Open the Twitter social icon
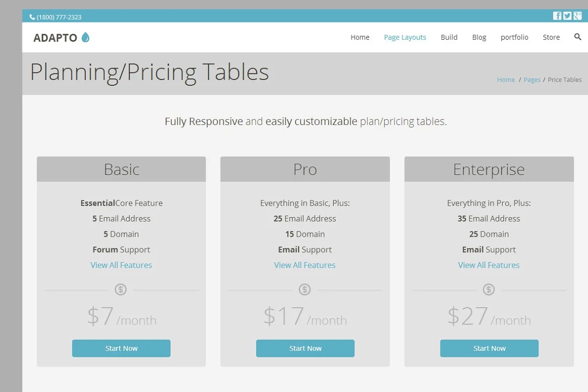This screenshot has width=588, height=392. (x=567, y=16)
